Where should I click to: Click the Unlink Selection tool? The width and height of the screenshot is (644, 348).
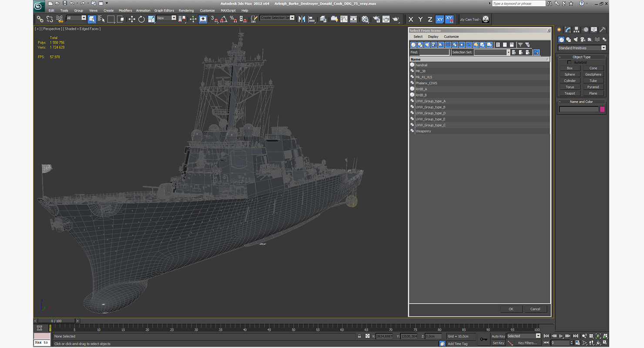point(49,19)
